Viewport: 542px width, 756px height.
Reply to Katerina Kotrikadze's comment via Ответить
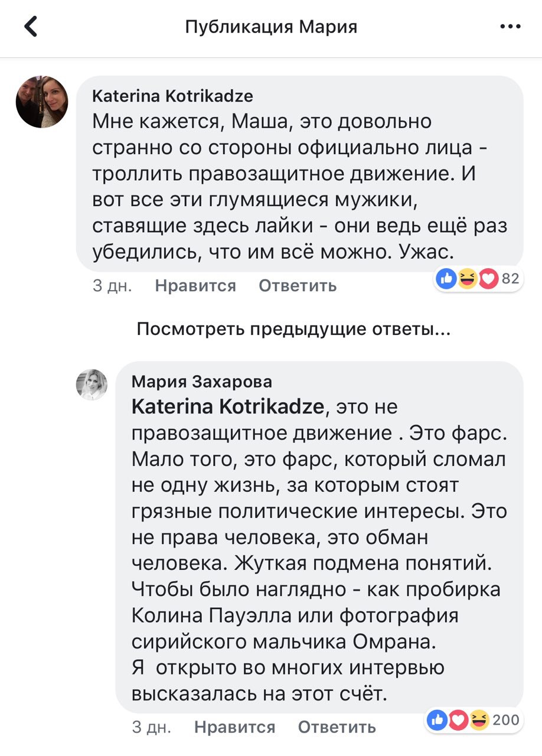[x=298, y=286]
